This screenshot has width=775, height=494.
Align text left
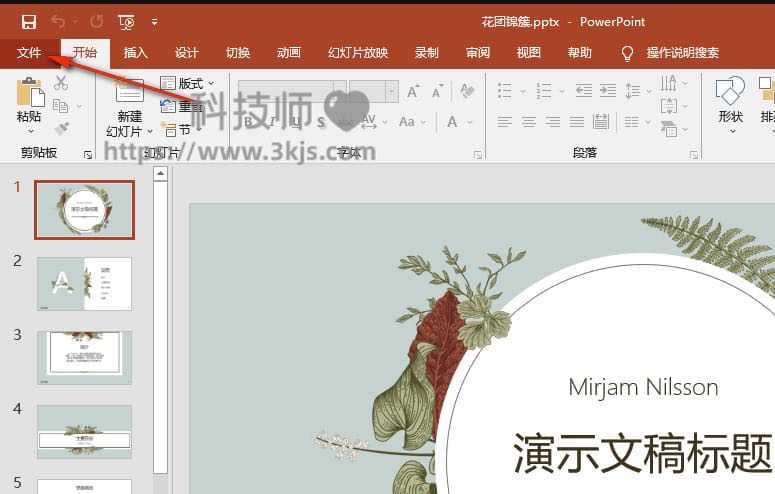(x=505, y=122)
